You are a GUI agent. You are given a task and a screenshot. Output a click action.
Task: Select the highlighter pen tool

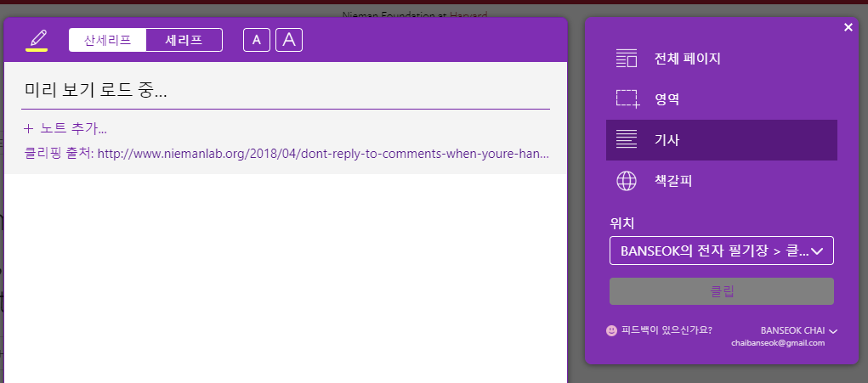37,40
